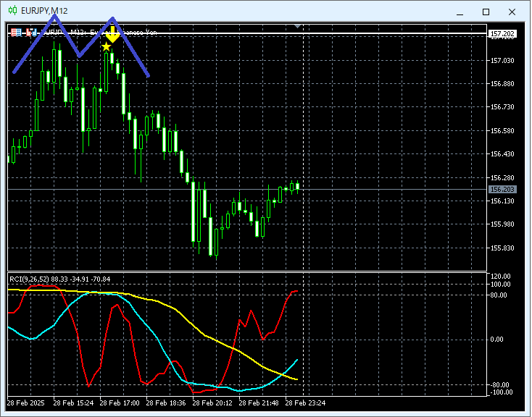Click the 156.880 price scale value

pos(502,84)
